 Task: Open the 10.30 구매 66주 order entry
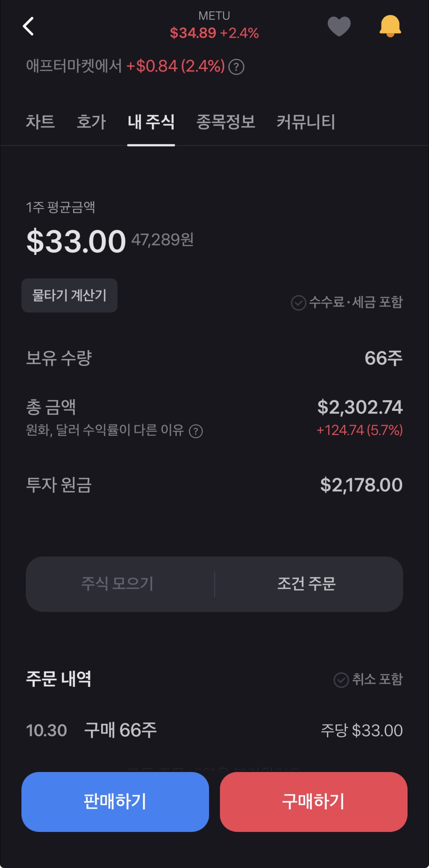click(214, 730)
